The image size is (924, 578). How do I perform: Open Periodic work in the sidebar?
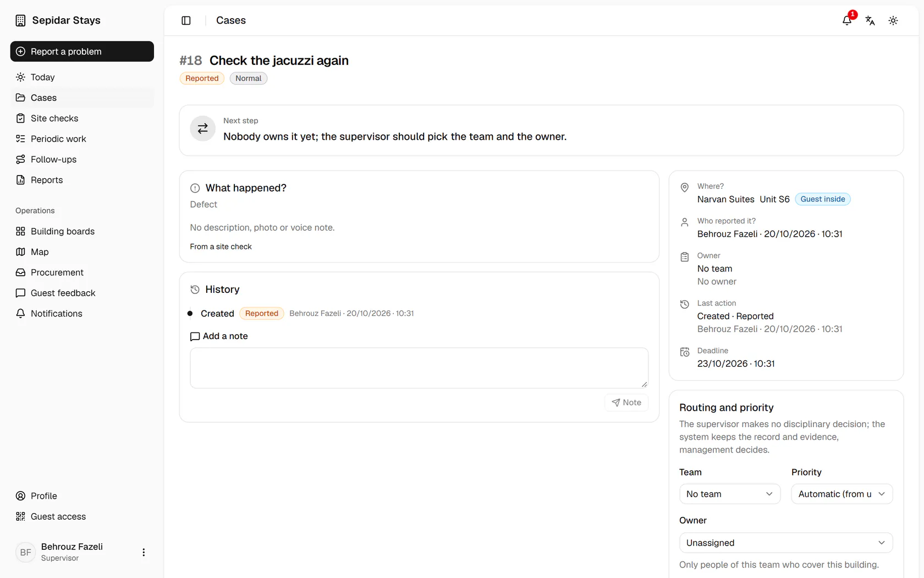coord(82,139)
